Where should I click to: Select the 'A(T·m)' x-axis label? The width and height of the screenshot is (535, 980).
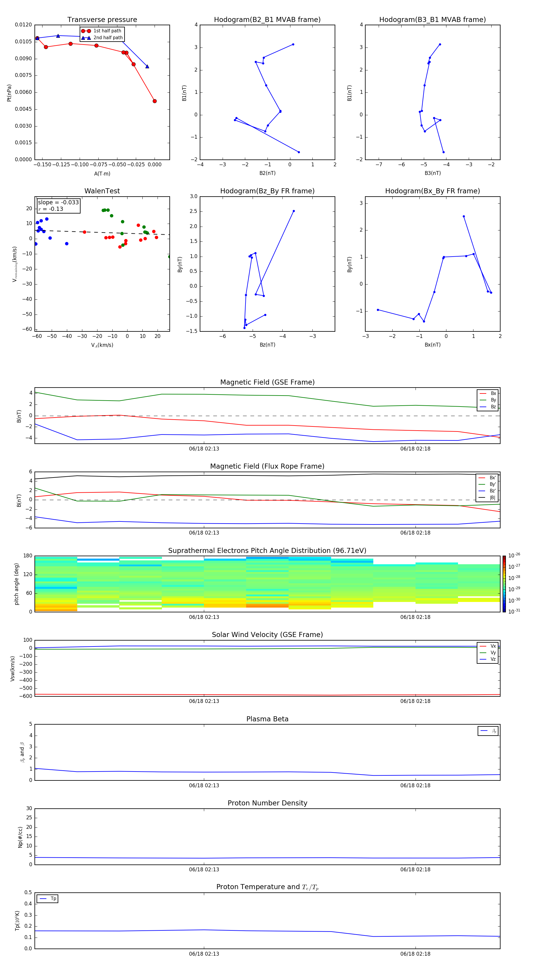click(x=102, y=173)
